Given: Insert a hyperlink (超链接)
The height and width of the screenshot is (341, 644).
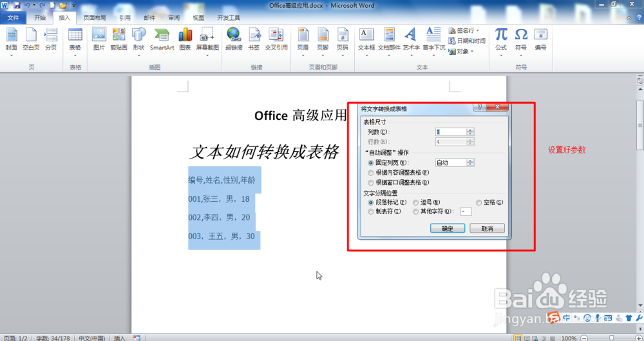Looking at the screenshot, I should (x=234, y=40).
